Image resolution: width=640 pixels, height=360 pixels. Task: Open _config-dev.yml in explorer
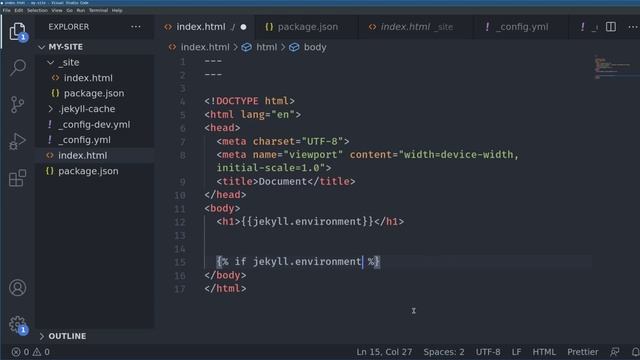pyautogui.click(x=95, y=124)
